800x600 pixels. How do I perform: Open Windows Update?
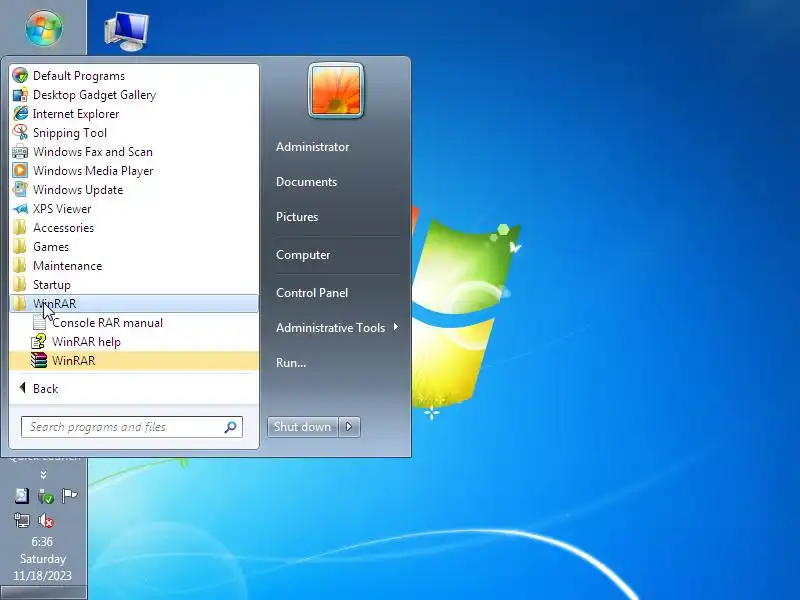tap(134, 190)
